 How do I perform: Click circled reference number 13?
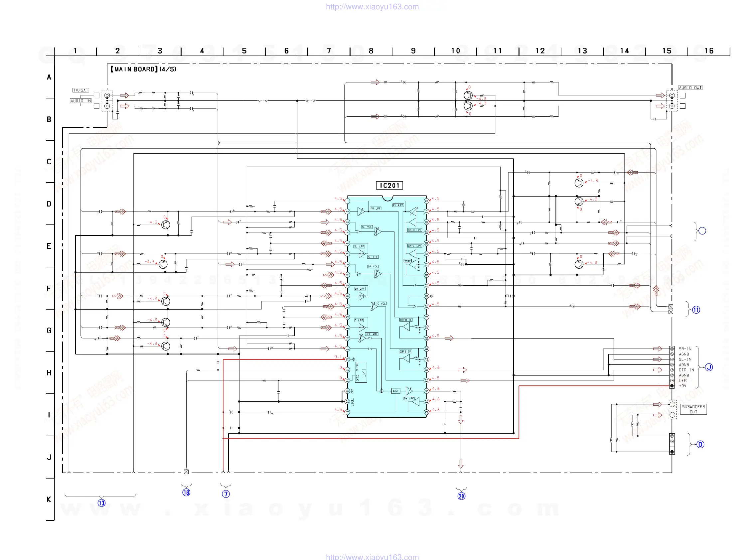pos(101,503)
